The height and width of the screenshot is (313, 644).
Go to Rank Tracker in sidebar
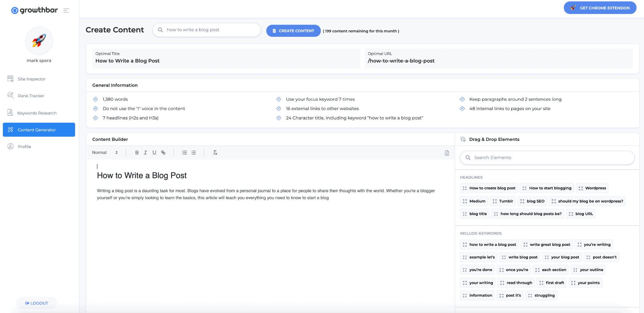(x=31, y=96)
